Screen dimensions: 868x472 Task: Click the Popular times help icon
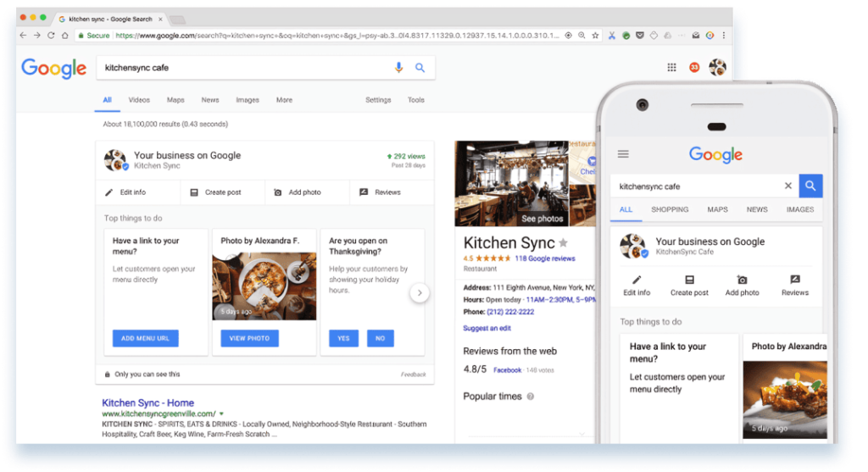(x=531, y=397)
